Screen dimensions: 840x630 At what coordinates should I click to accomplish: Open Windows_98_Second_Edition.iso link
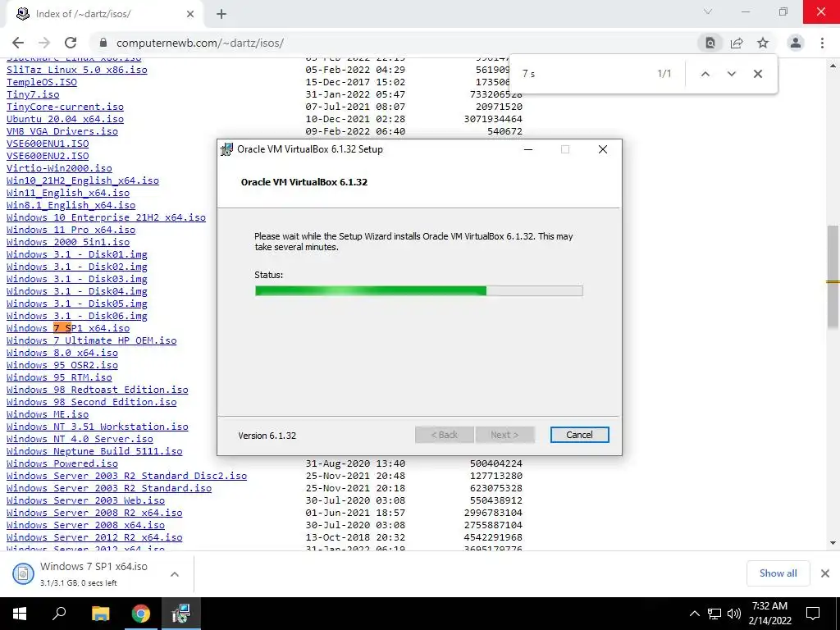(92, 402)
